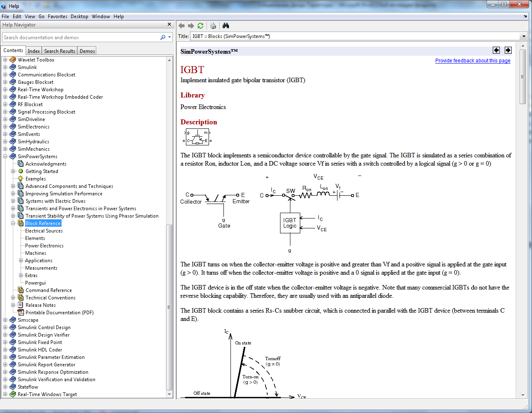
Task: Click the green Refresh icon
Action: coord(200,26)
